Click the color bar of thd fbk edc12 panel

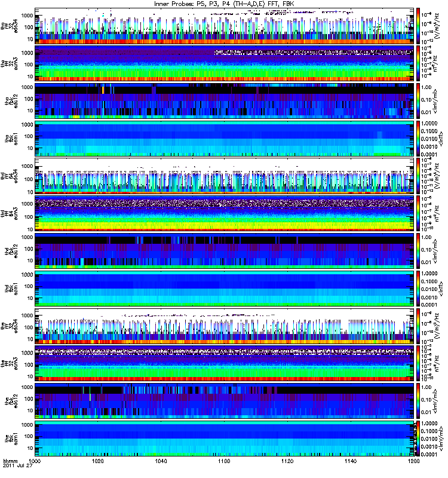(418, 251)
